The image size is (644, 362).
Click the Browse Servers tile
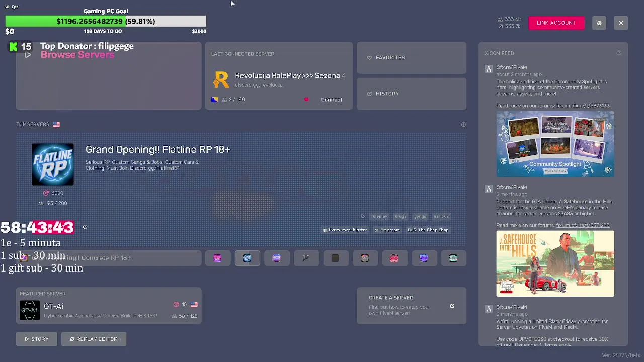tap(109, 75)
